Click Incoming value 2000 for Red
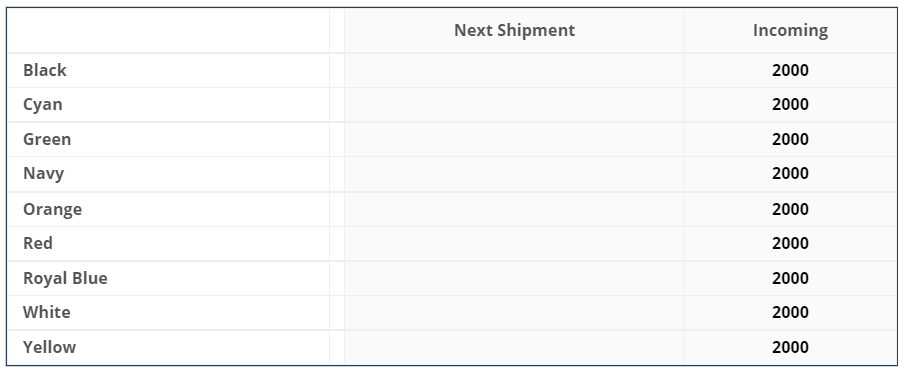Screen dimensions: 906x372 (790, 243)
